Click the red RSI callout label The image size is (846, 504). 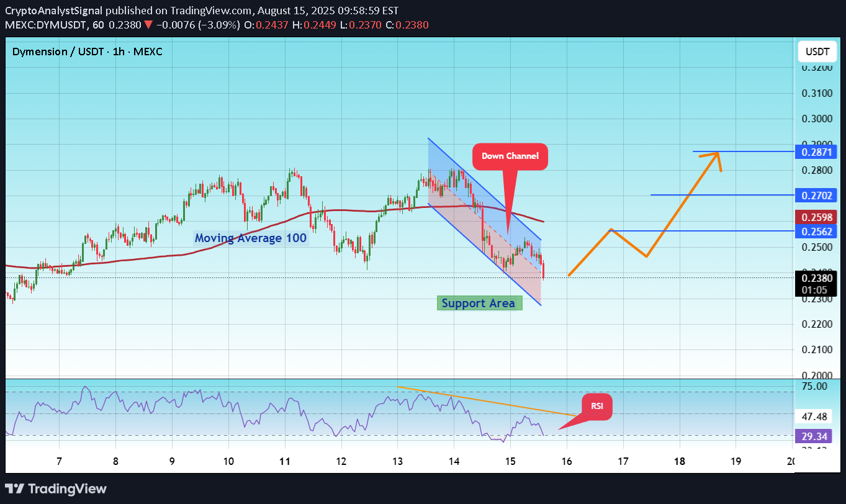click(x=596, y=406)
